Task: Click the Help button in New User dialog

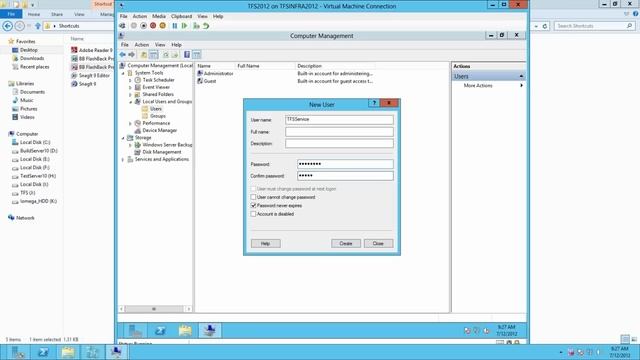Action: pyautogui.click(x=265, y=243)
